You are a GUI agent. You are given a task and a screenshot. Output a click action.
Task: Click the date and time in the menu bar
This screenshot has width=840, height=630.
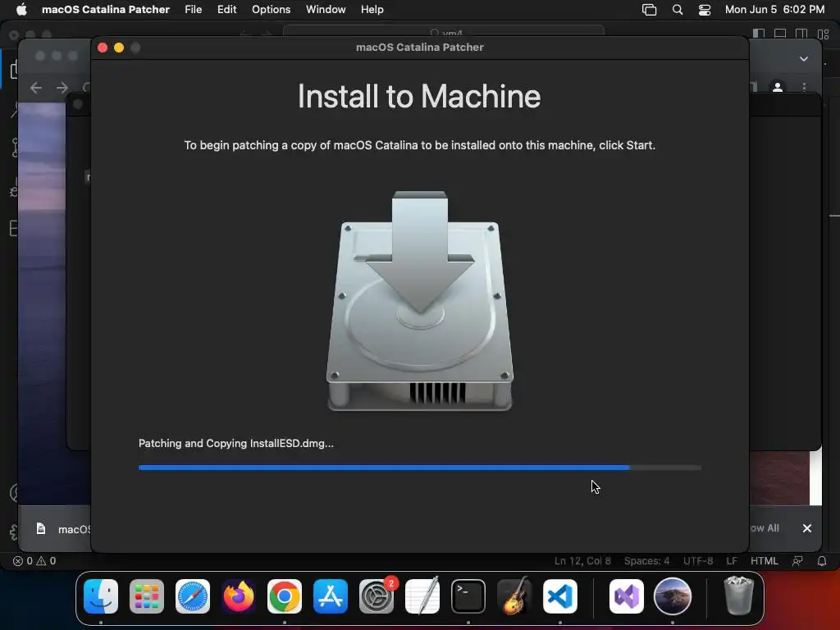tap(774, 10)
